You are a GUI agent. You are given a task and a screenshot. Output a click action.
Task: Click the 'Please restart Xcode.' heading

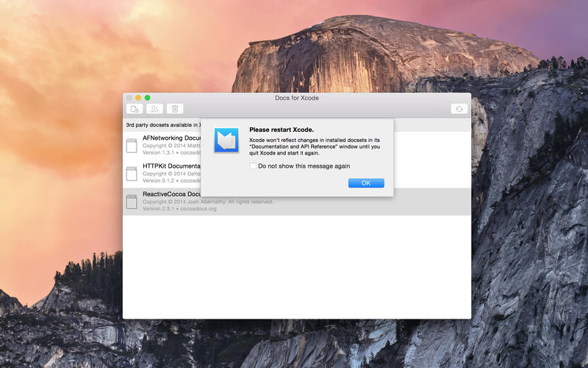[x=282, y=130]
